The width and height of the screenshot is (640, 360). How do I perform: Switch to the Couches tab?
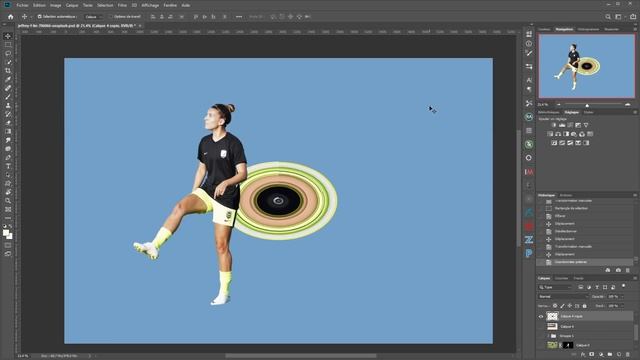(561, 278)
